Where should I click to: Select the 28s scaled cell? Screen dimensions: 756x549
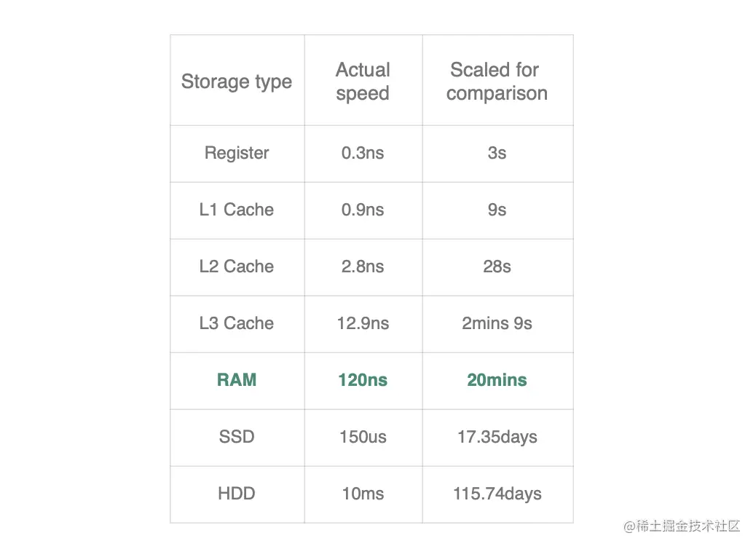click(x=497, y=266)
